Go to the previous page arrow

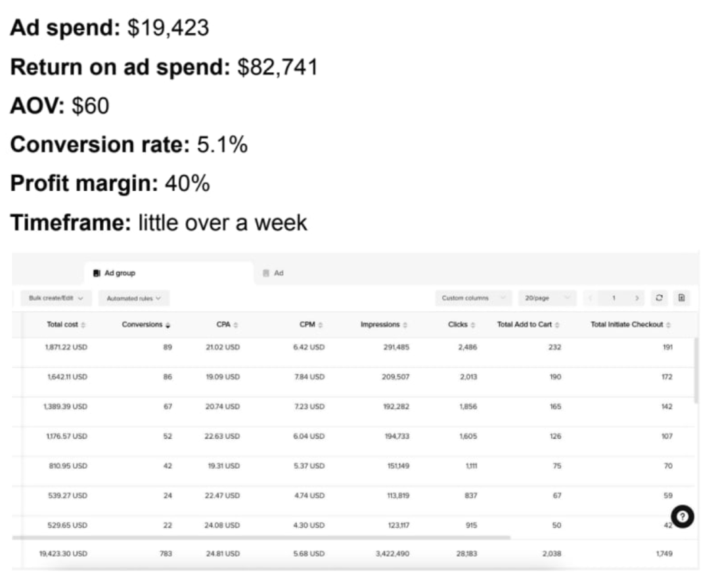pyautogui.click(x=590, y=298)
